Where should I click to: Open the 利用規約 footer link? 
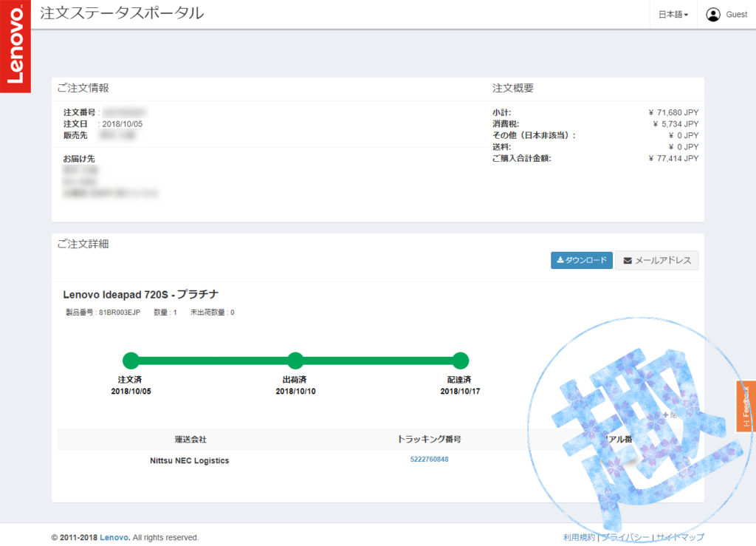(579, 537)
